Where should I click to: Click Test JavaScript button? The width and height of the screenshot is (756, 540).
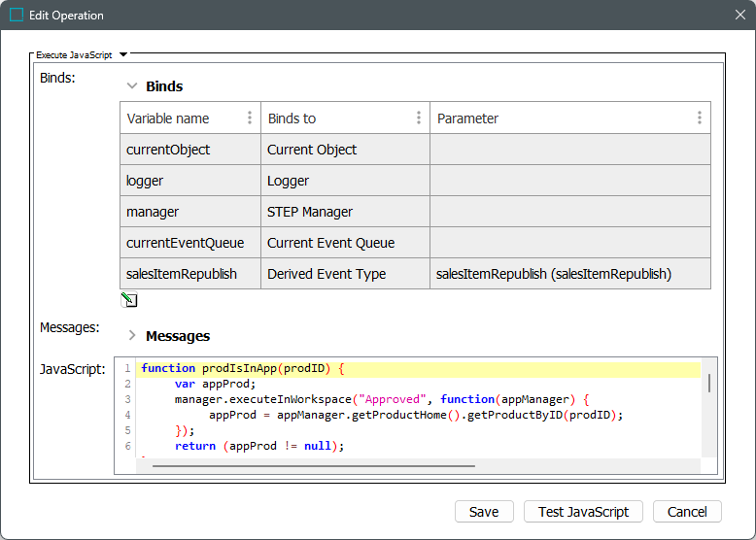(x=583, y=512)
